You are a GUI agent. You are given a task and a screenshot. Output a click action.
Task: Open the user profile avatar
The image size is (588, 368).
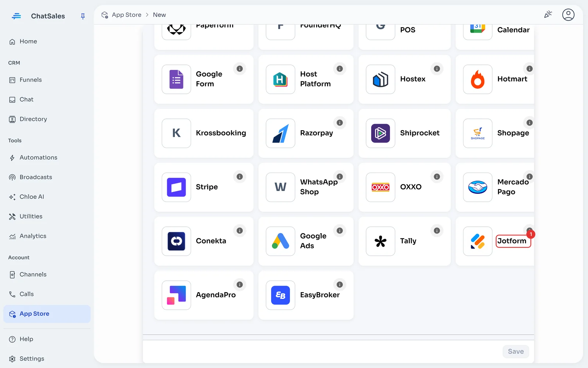tap(568, 15)
